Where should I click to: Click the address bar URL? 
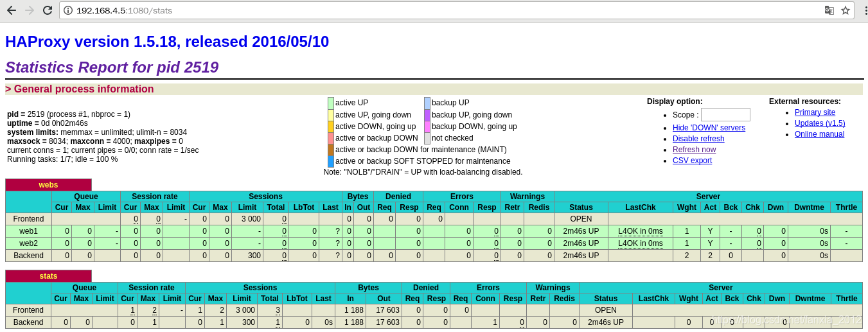[124, 10]
